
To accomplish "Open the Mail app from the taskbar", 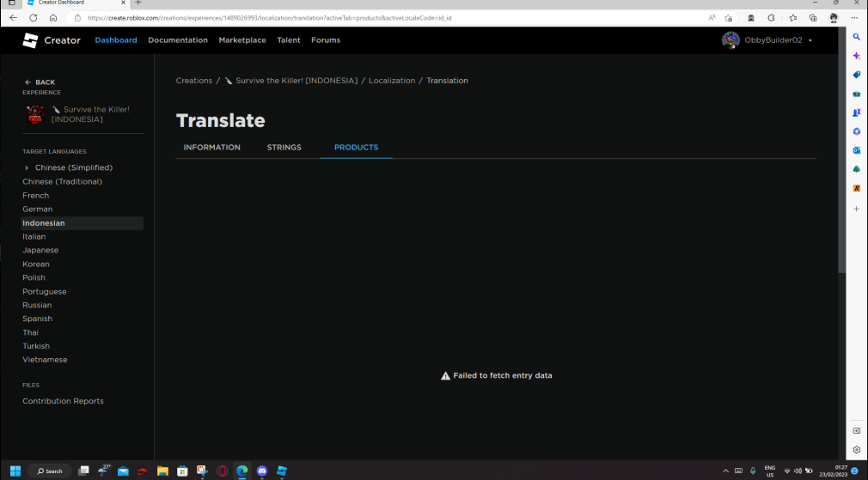I will point(123,471).
